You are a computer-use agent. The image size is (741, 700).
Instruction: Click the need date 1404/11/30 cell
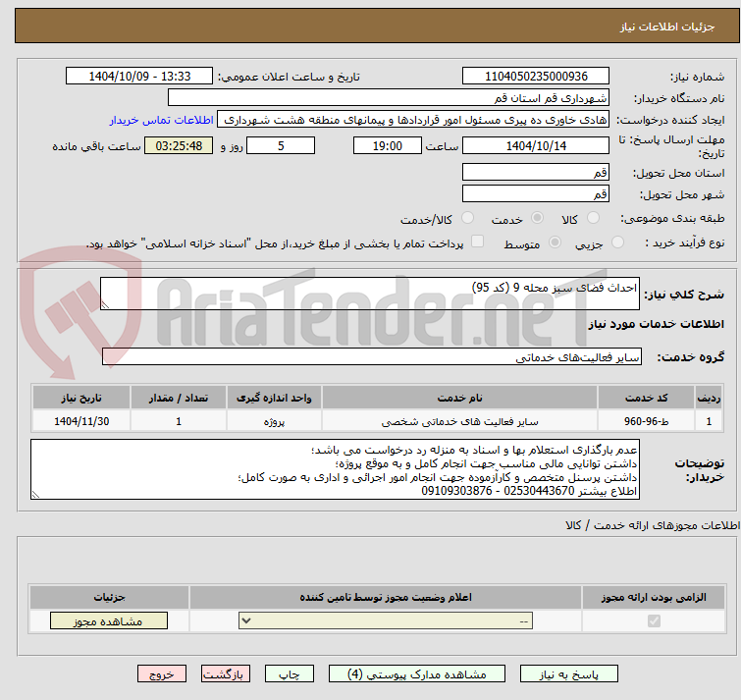[81, 420]
